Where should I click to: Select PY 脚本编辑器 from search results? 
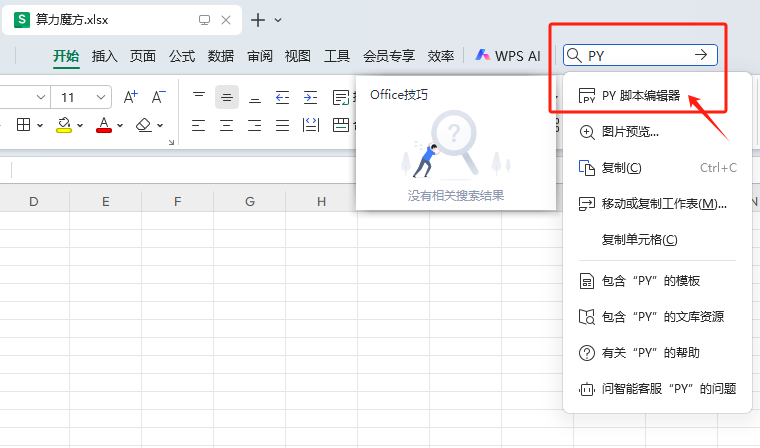640,96
